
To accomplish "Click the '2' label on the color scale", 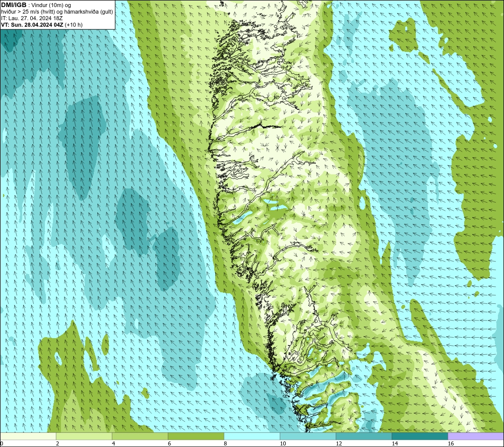I will point(57,444).
